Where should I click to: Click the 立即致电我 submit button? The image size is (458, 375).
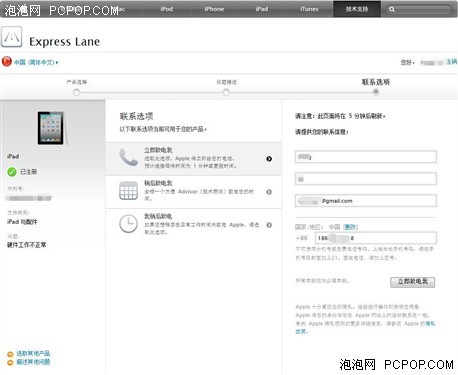(x=413, y=282)
